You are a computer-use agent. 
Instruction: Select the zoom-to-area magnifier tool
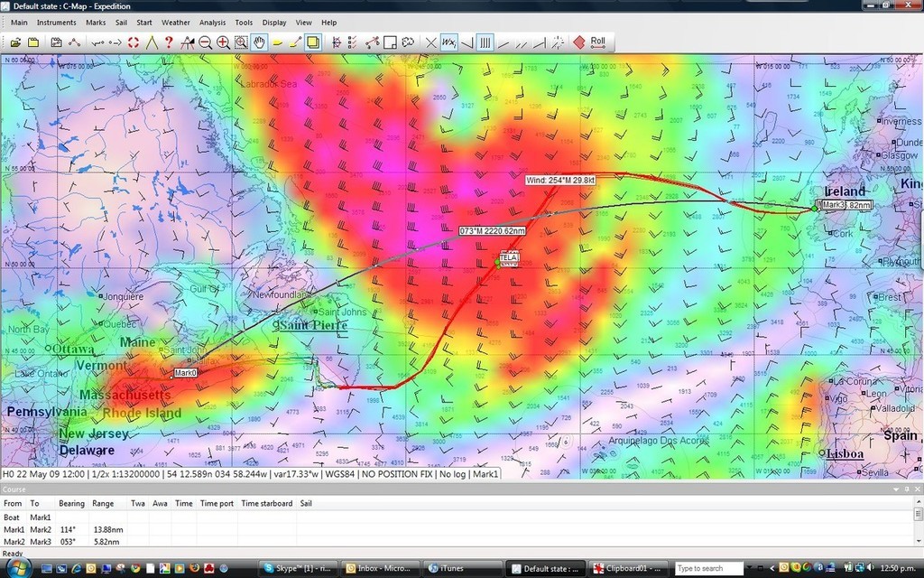tap(241, 42)
